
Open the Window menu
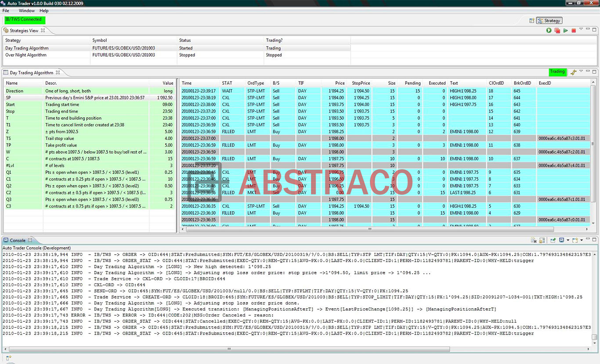tap(27, 11)
